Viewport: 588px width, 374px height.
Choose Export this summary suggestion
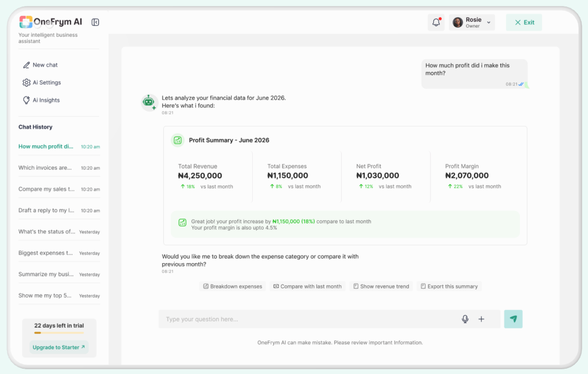click(449, 286)
